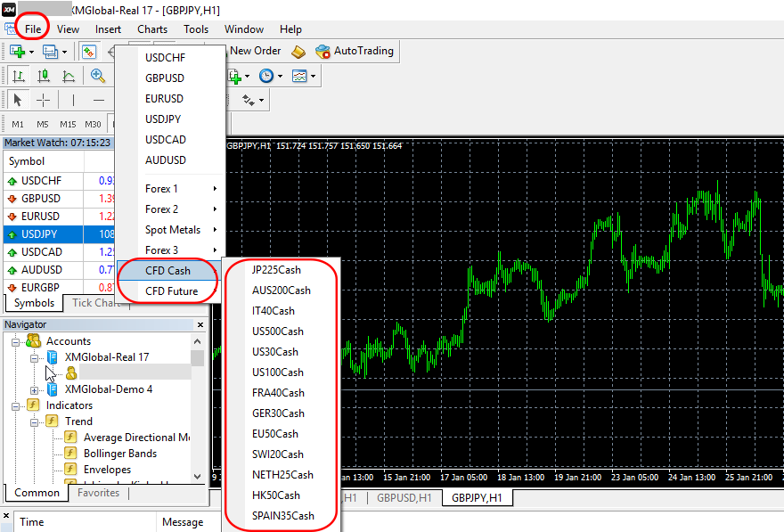Viewport: 784px width, 532px height.
Task: Select JP225Cash in the CFD Cash submenu
Action: (x=281, y=270)
